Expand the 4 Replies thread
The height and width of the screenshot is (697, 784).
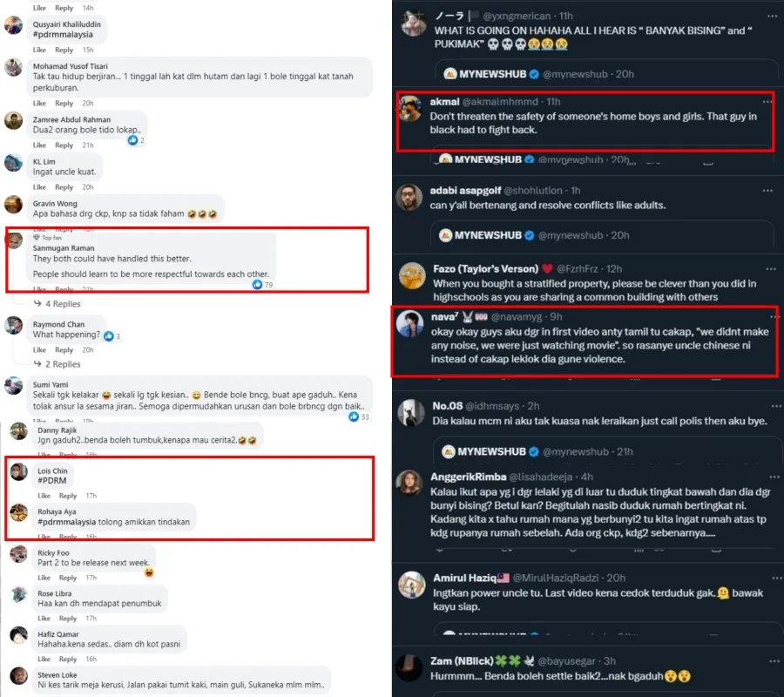61,304
